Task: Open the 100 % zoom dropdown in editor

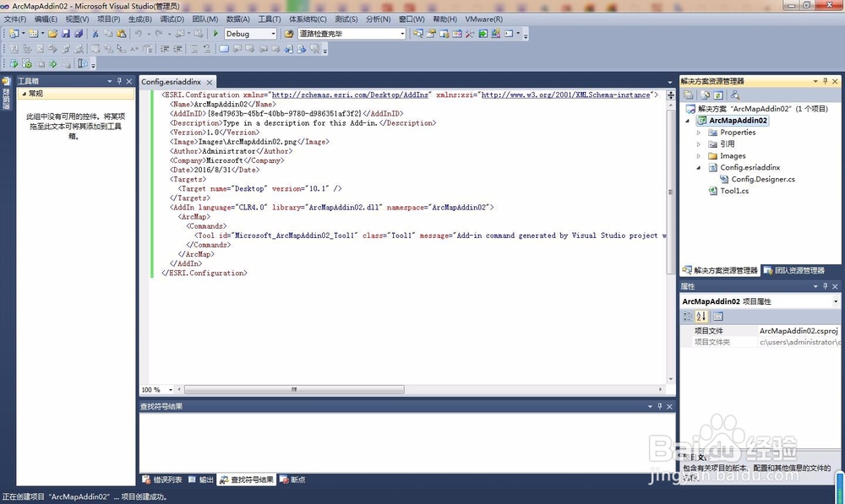Action: 171,389
